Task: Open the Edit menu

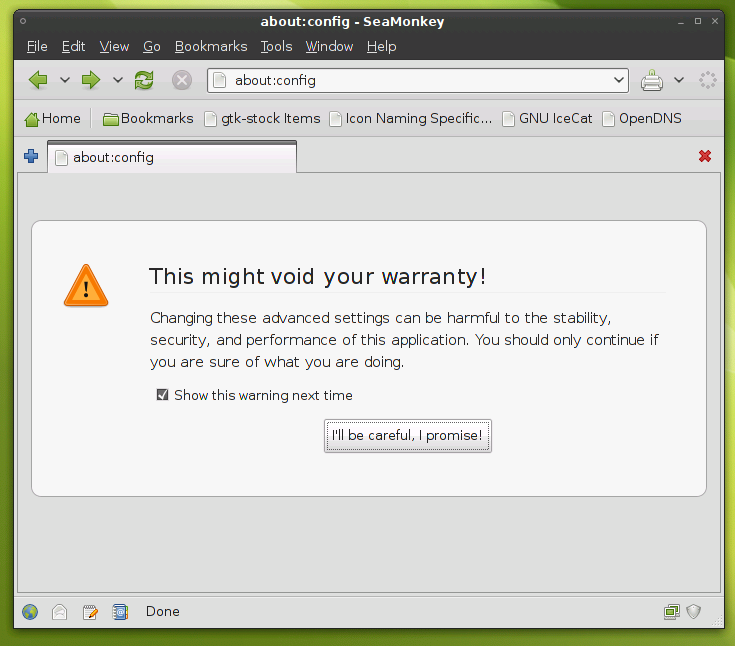Action: pyautogui.click(x=73, y=46)
